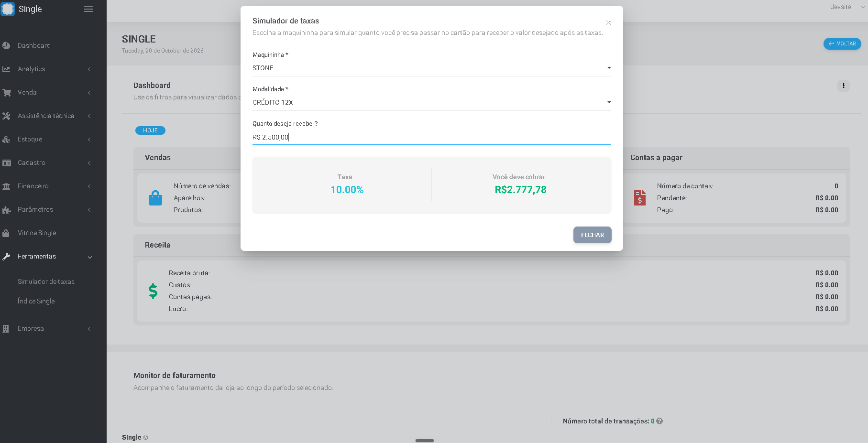Click the help icon beside total de transações

tap(659, 421)
